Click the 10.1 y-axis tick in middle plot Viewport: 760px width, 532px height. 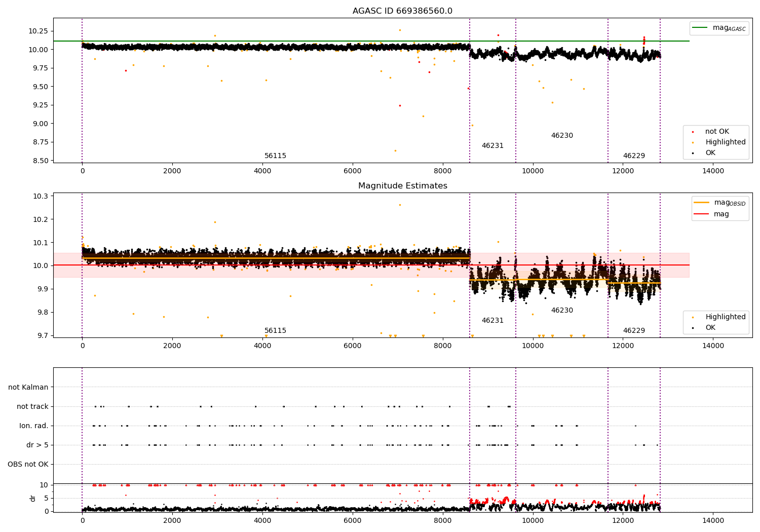(x=40, y=243)
